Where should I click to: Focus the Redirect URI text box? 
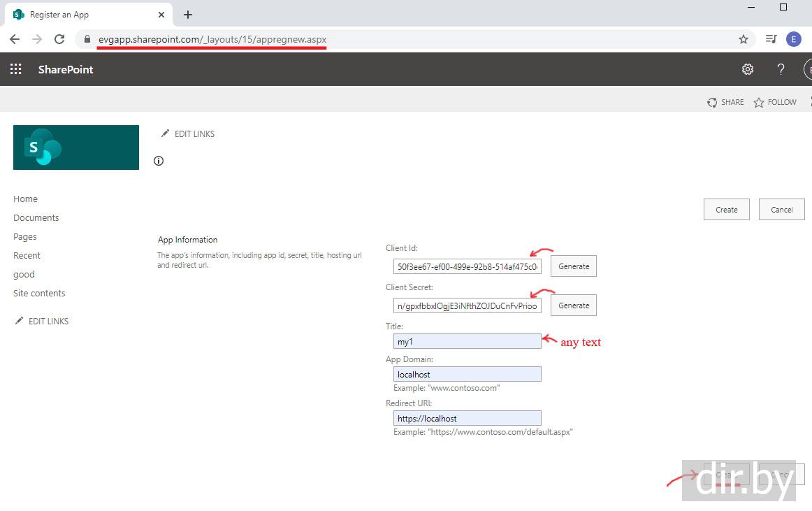pyautogui.click(x=467, y=418)
